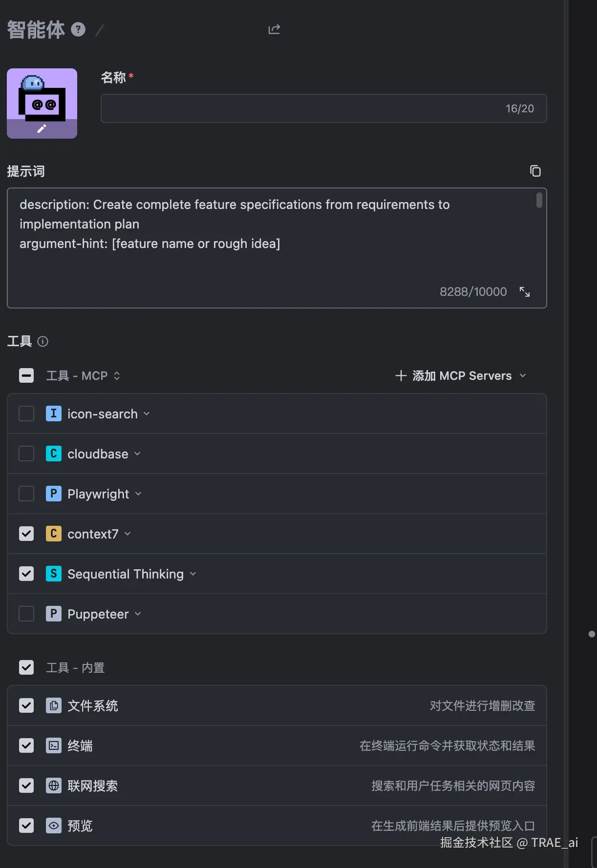Expand Sequential Thinking tool details
Screen dimensions: 597x868
[x=193, y=574]
